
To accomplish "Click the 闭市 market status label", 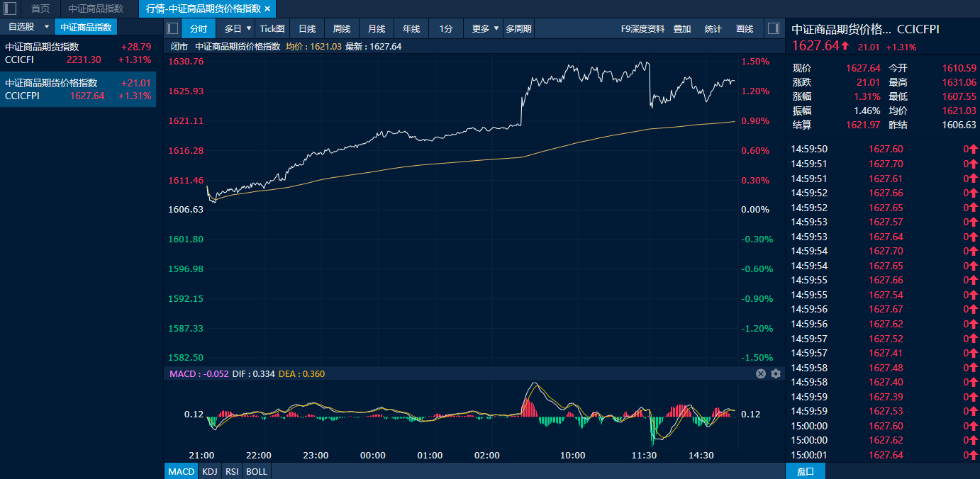I will 180,47.
